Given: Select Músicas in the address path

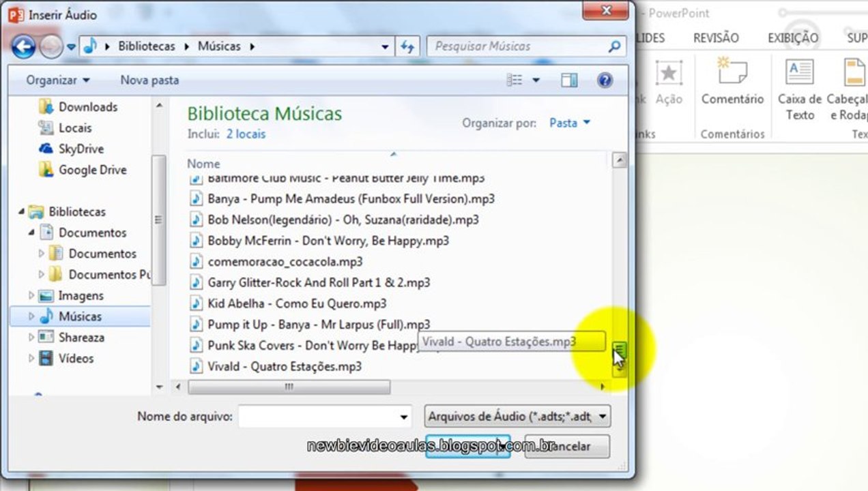Looking at the screenshot, I should 219,46.
